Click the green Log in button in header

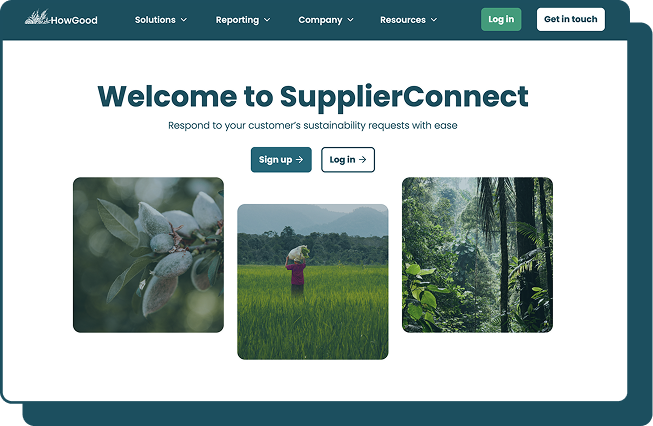click(501, 19)
